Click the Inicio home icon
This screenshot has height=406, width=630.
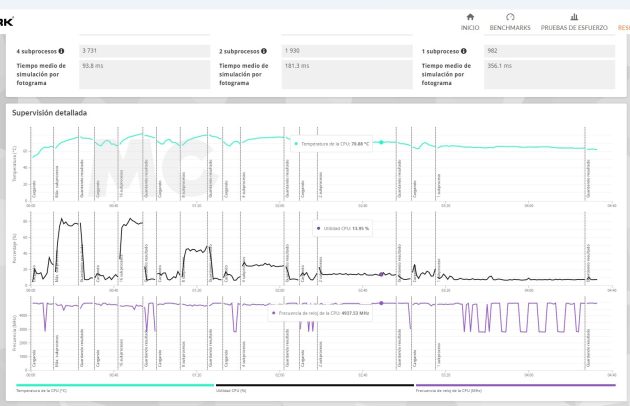point(469,17)
